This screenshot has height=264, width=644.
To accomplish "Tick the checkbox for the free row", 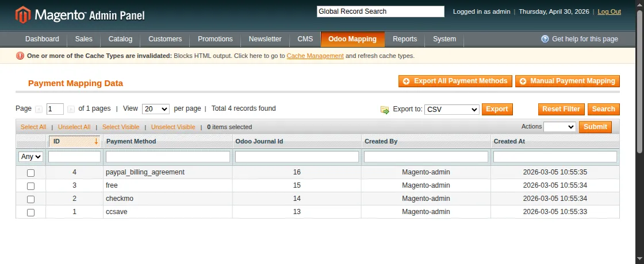I will (x=31, y=186).
